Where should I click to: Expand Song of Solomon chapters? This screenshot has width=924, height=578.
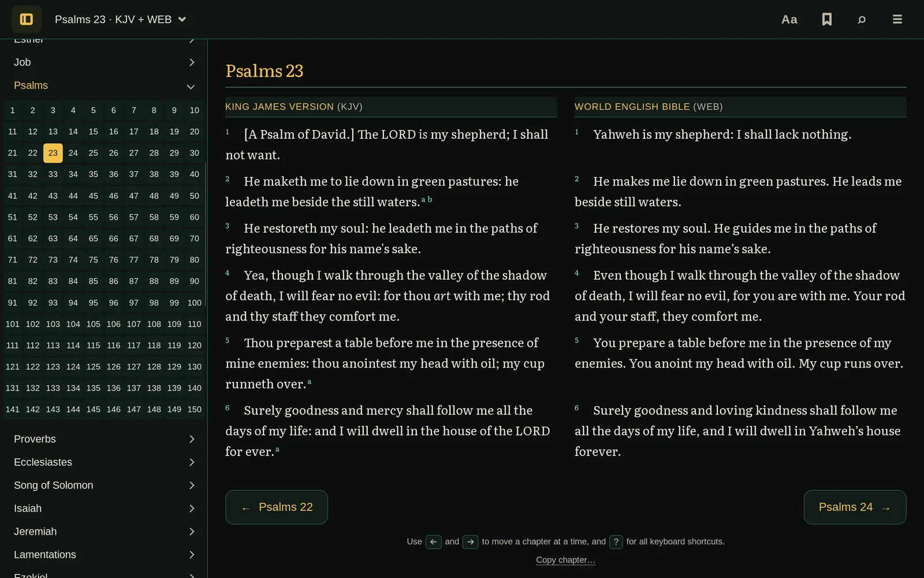click(x=104, y=486)
